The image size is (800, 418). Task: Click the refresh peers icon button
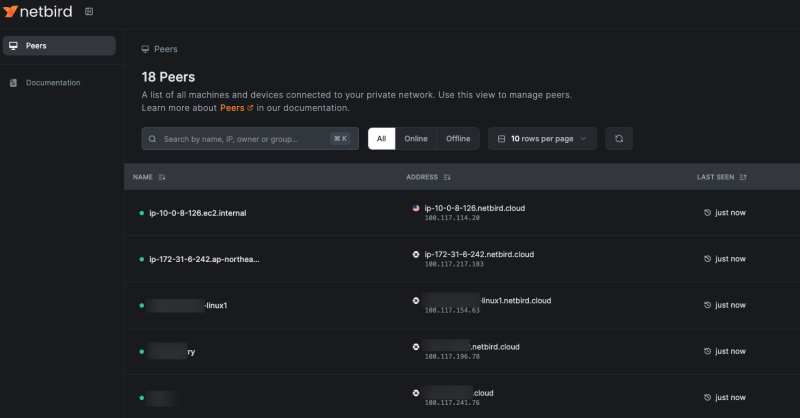tap(618, 139)
